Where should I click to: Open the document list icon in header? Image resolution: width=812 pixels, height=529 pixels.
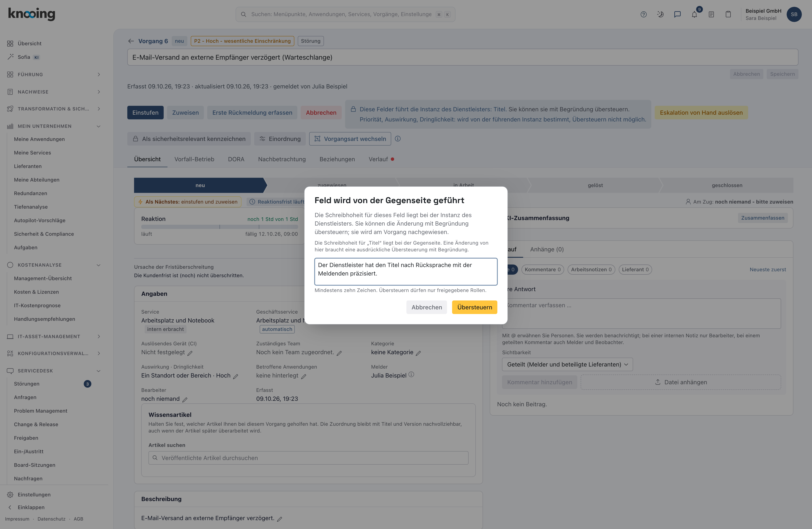711,14
